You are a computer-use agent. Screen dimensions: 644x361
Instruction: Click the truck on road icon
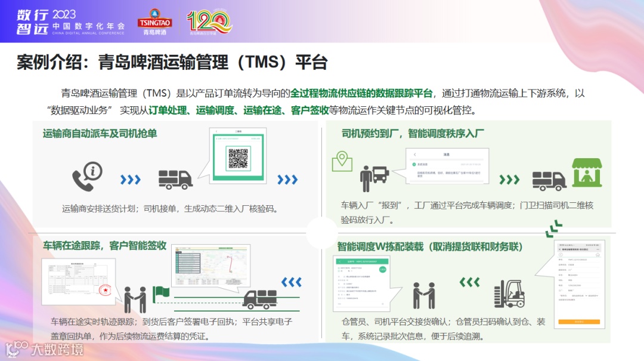click(260, 300)
